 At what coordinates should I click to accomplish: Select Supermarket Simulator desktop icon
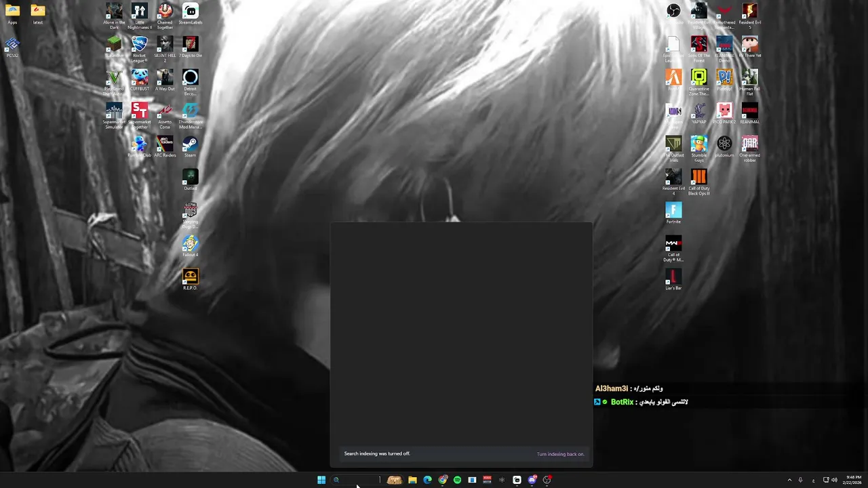tap(114, 116)
